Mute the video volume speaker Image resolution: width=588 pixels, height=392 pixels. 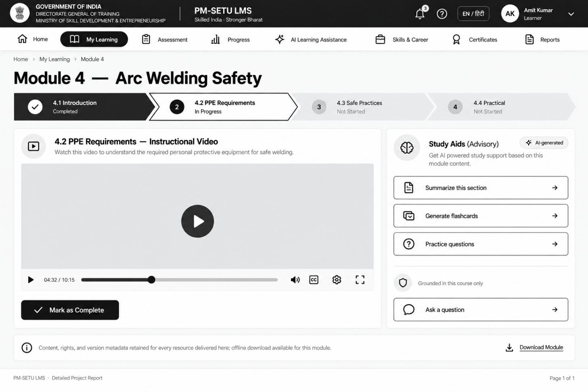pyautogui.click(x=295, y=280)
